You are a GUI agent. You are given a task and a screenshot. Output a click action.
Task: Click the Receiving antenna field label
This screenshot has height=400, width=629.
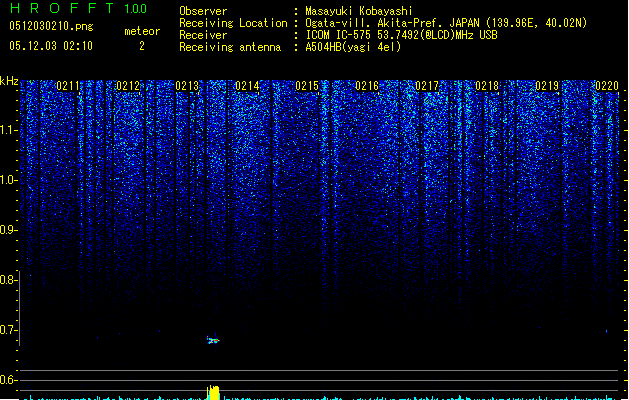pos(230,47)
